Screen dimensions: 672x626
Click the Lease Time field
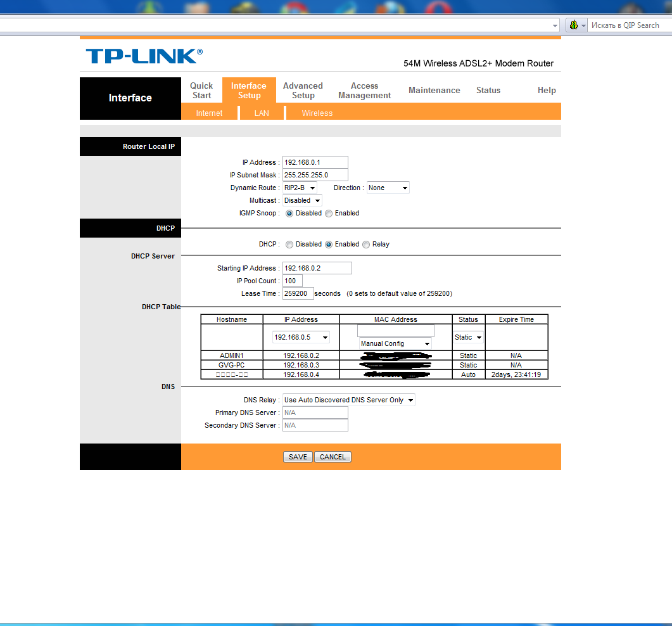[298, 293]
